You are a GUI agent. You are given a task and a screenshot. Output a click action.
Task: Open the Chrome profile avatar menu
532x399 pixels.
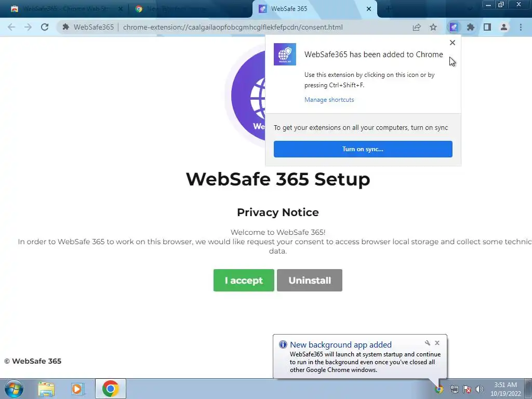pos(504,27)
